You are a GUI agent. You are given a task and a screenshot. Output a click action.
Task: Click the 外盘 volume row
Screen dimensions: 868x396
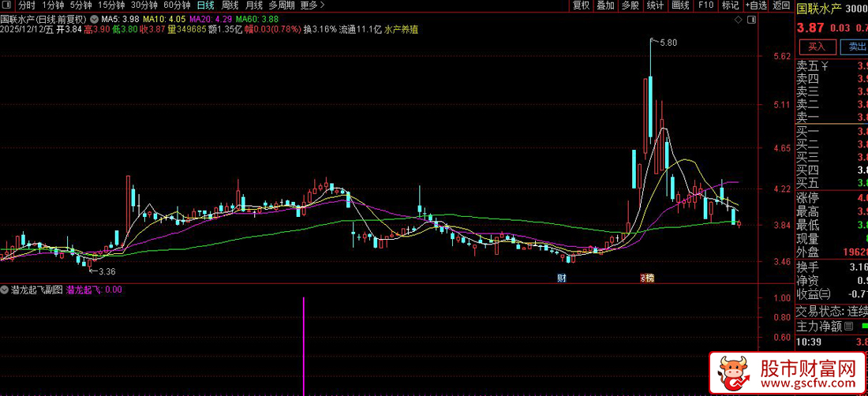[x=832, y=252]
